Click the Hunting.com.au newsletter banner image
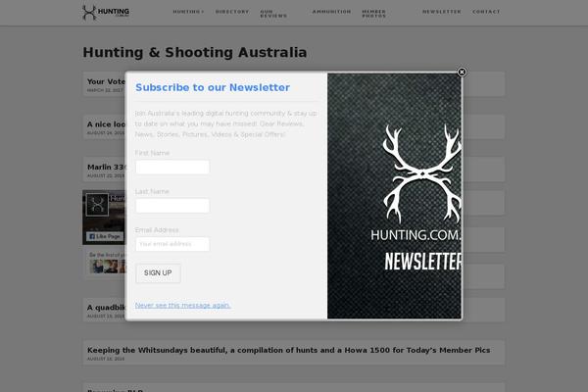The image size is (588, 392). pos(394,196)
